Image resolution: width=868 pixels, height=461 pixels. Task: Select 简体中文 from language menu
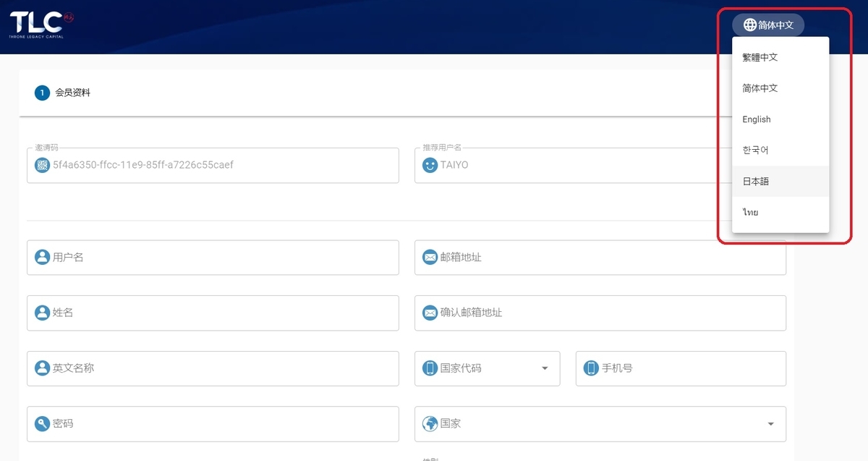(780, 88)
